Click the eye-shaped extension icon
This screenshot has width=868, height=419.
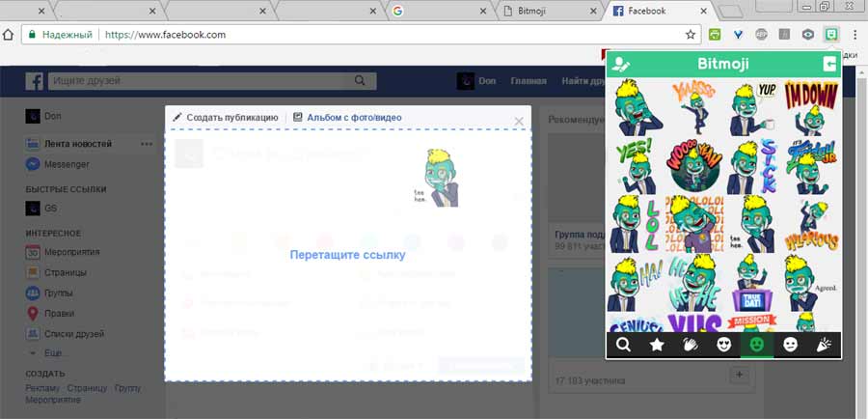pos(808,35)
